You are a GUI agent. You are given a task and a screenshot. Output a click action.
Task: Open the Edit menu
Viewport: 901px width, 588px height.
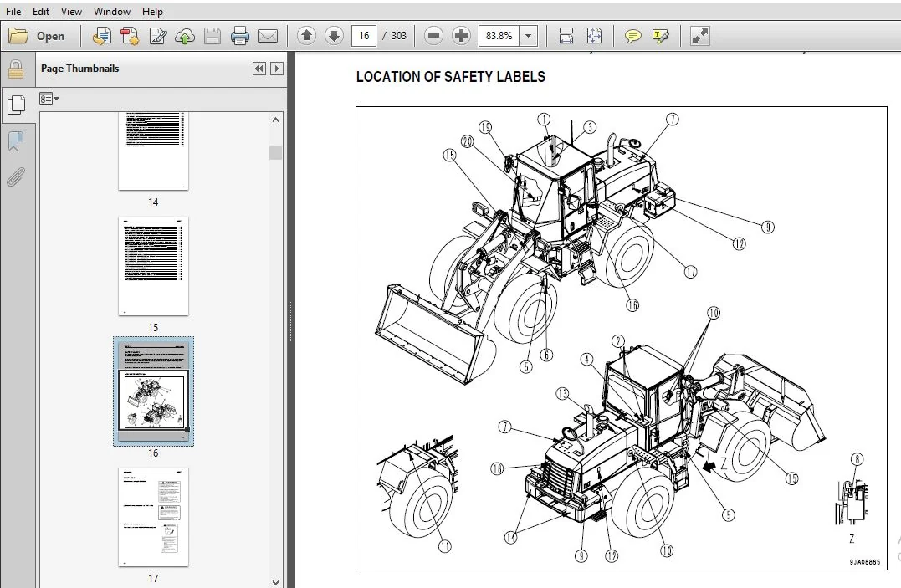[40, 11]
